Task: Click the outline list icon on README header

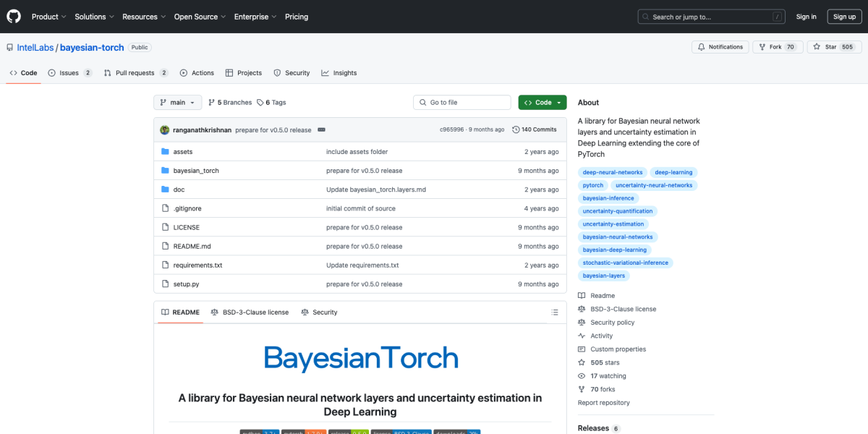Action: point(555,312)
